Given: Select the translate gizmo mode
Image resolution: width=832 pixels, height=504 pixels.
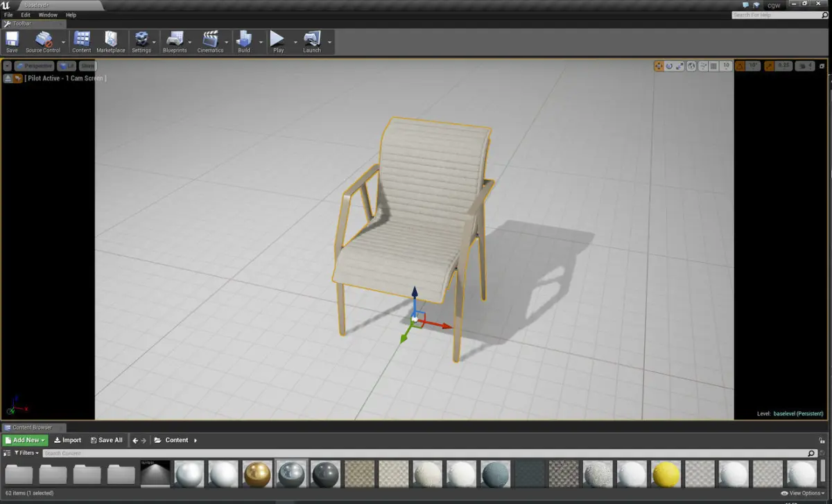Looking at the screenshot, I should pyautogui.click(x=659, y=66).
